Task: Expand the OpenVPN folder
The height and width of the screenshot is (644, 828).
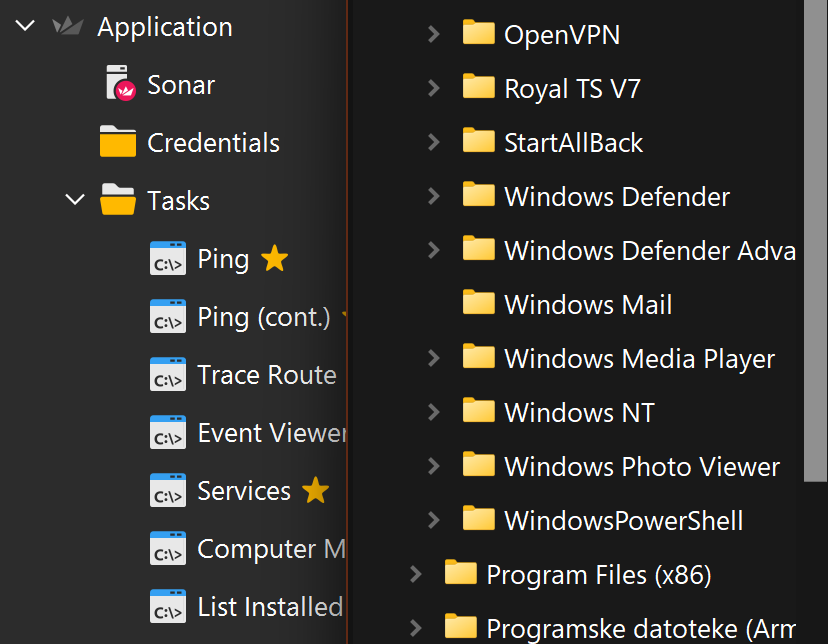Action: (433, 34)
